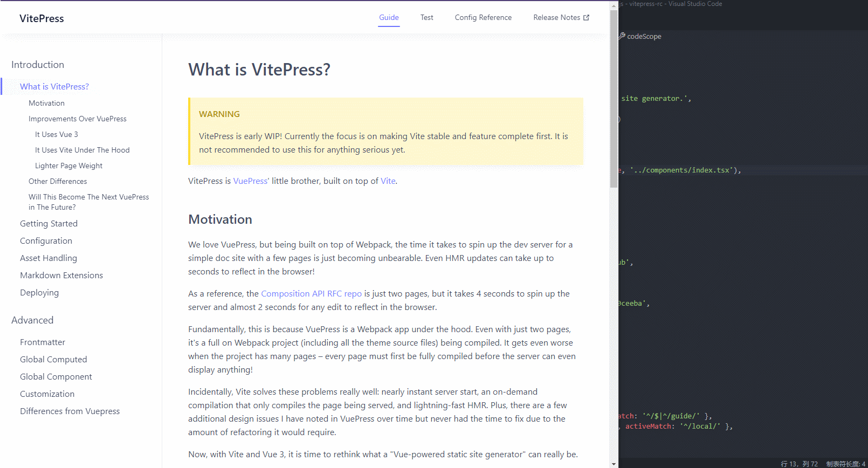Click the scrollbar up arrow

click(614, 5)
